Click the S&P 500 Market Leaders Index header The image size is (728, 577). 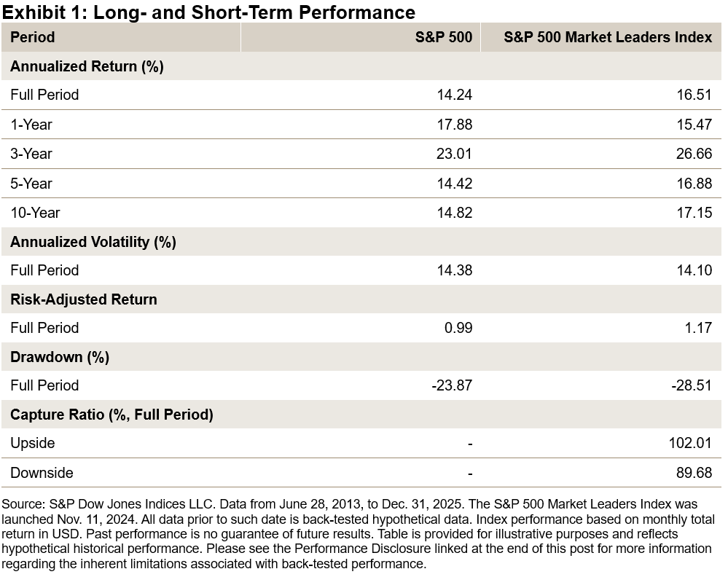click(608, 37)
